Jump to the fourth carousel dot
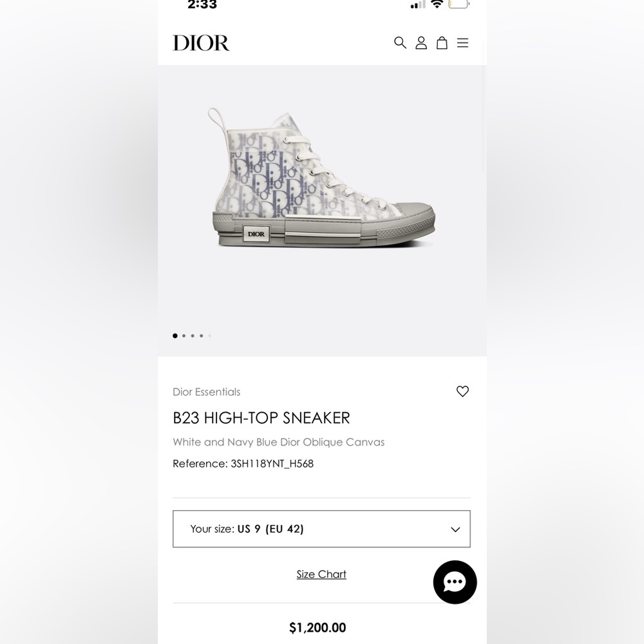The height and width of the screenshot is (644, 644). [x=201, y=336]
